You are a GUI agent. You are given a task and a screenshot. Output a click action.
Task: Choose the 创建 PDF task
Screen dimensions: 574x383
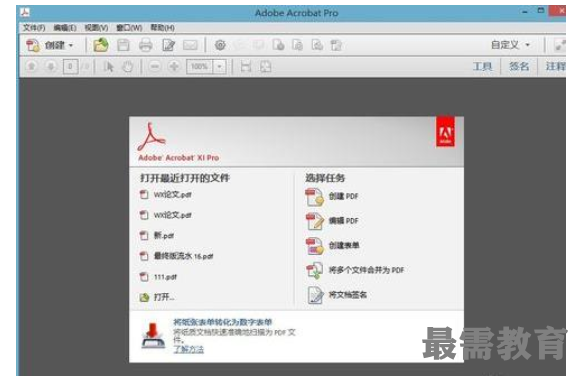(332, 197)
